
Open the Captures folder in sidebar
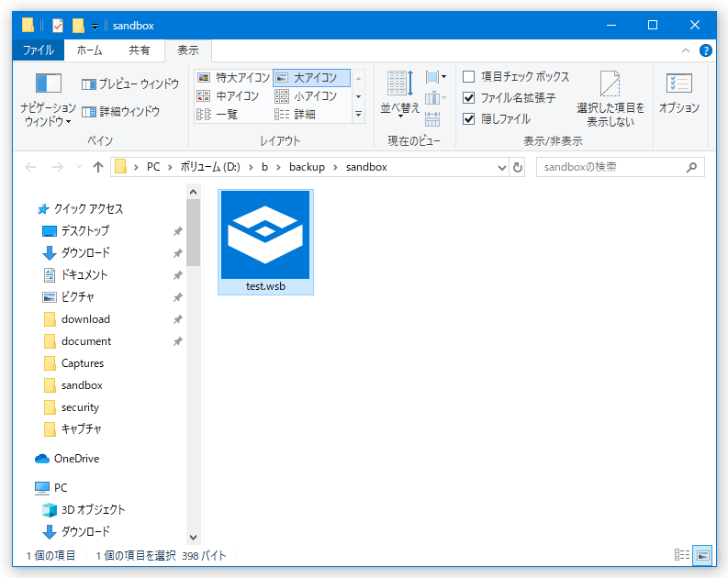point(73,363)
